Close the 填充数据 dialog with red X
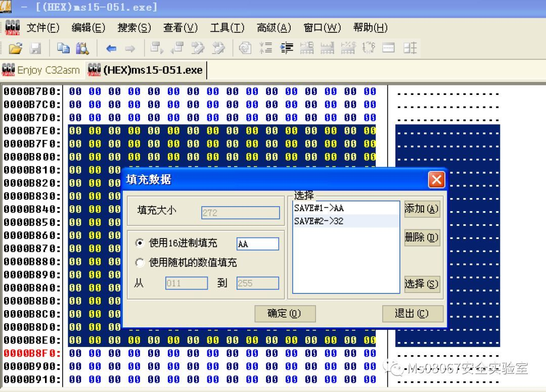546x392 pixels. (436, 180)
